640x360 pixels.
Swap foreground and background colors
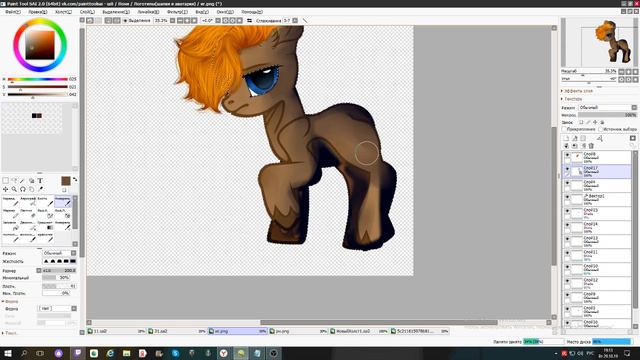(x=75, y=179)
